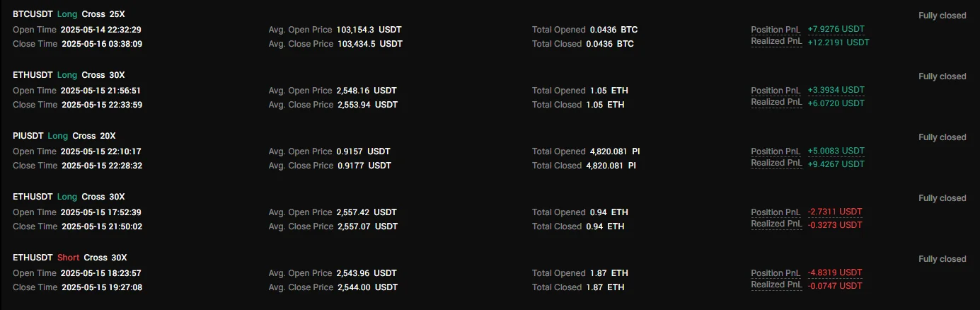
Task: Click open time 2025-05-15 21:56:51
Action: pos(100,91)
